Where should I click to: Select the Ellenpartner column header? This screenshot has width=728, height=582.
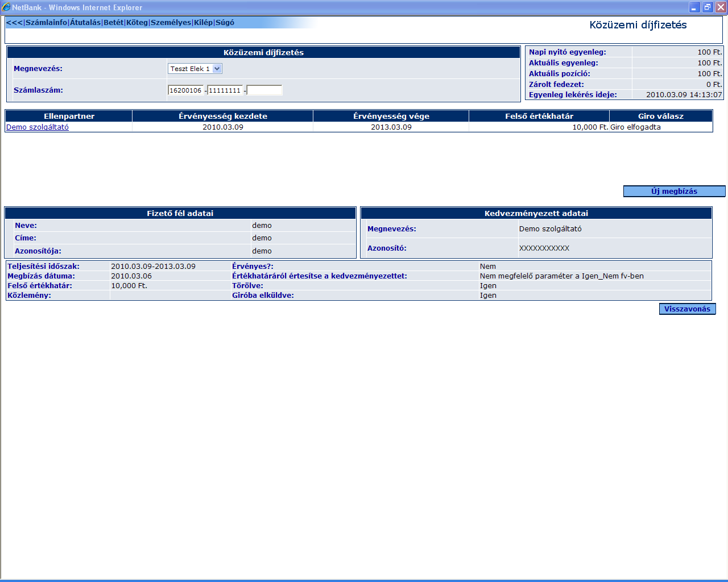click(69, 116)
